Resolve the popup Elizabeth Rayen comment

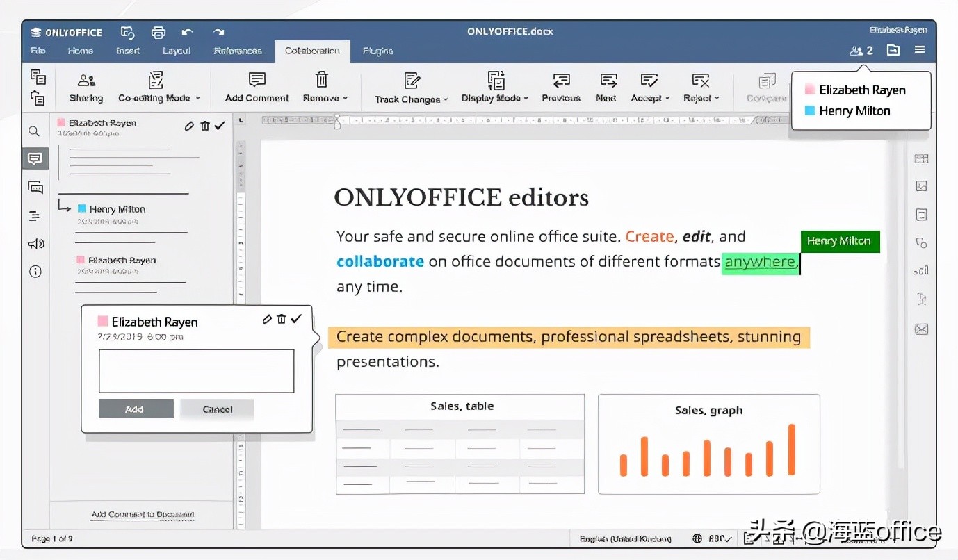297,318
